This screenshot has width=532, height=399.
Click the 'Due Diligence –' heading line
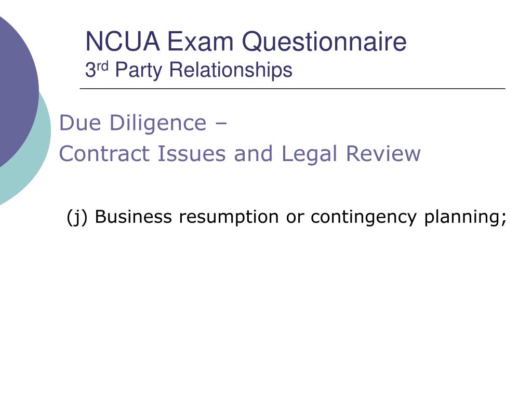(x=143, y=123)
